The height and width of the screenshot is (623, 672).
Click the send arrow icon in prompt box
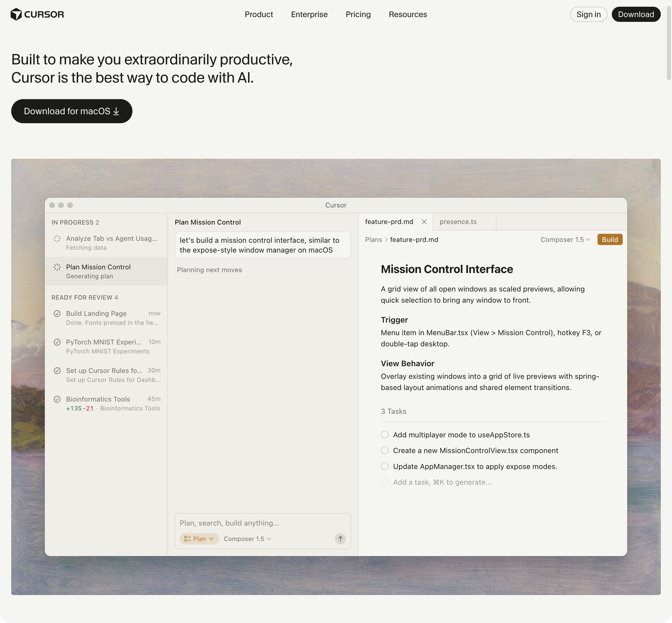point(340,539)
